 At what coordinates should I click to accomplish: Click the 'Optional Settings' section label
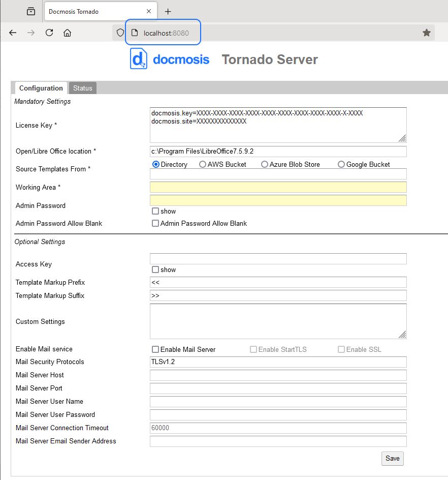coord(40,242)
